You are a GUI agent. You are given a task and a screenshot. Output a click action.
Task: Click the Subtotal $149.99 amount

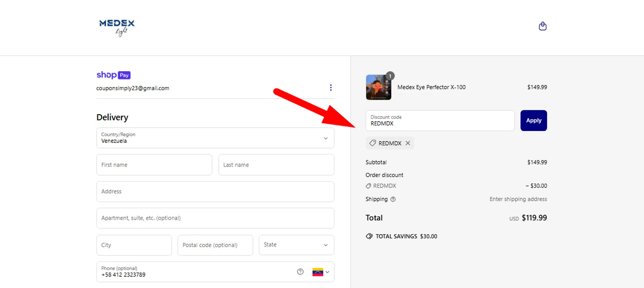(537, 162)
